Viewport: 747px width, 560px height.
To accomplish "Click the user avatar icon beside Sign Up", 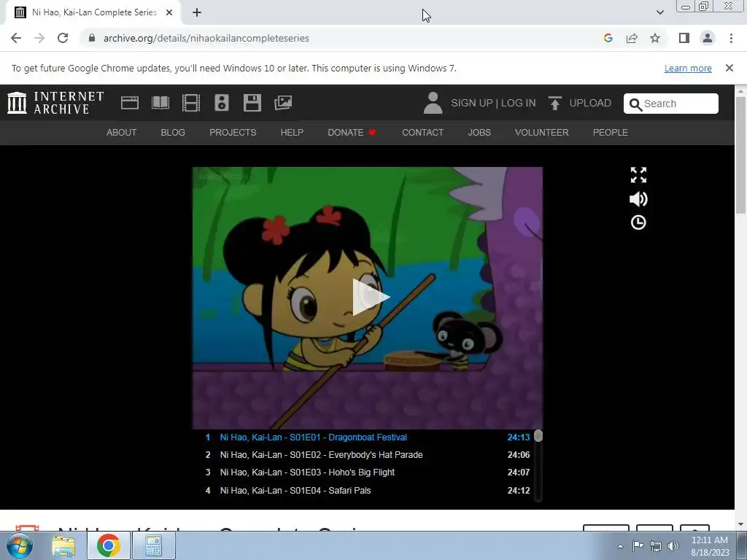I will tap(433, 103).
